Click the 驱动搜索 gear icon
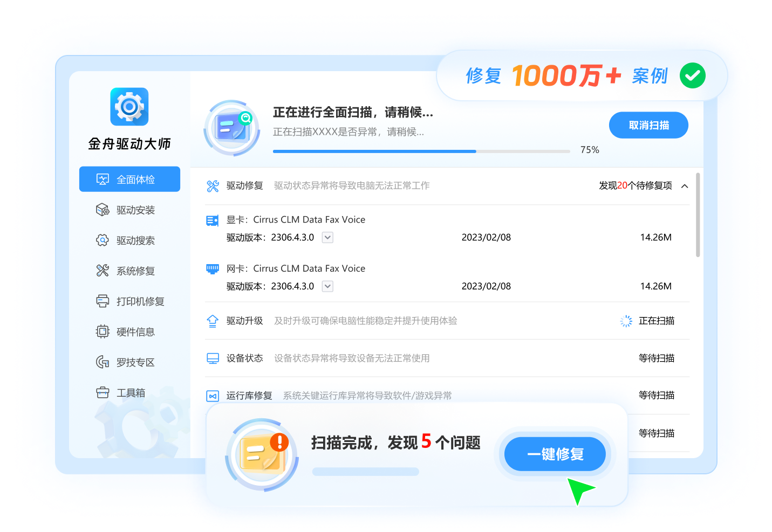Viewport: 772px width, 532px height. (x=103, y=240)
